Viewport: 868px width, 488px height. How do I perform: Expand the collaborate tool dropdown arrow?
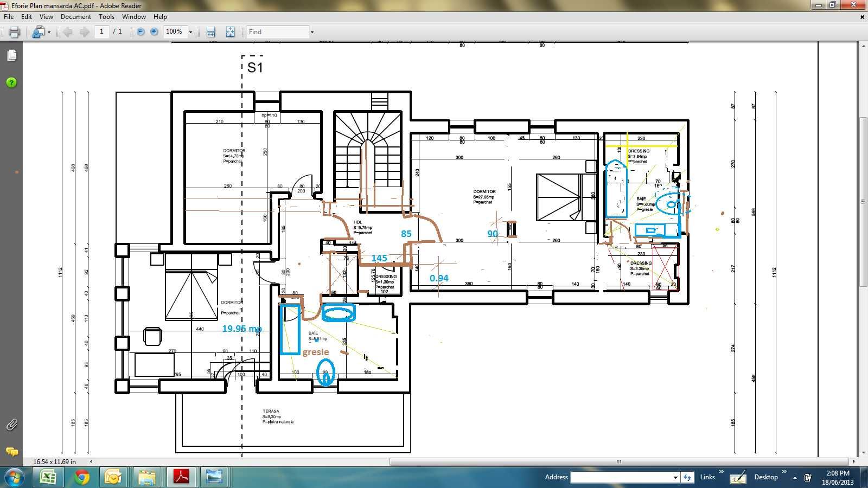(49, 32)
